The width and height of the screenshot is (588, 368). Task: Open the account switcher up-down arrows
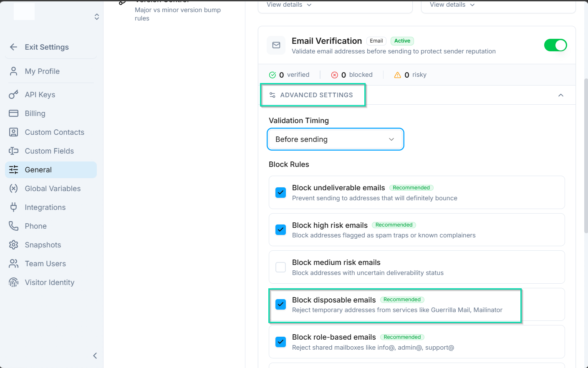point(97,17)
